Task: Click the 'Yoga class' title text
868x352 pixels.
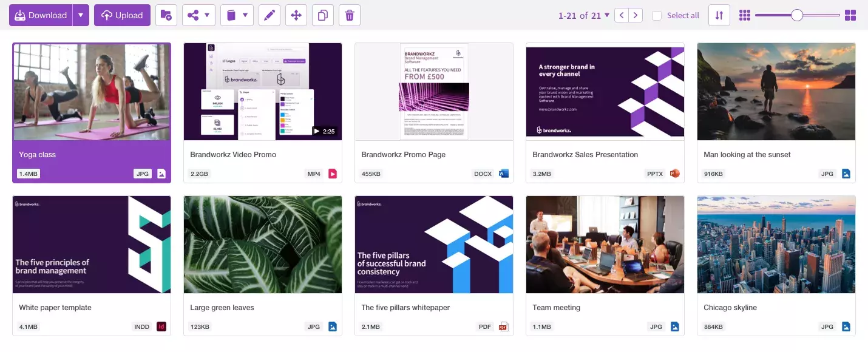Action: [37, 155]
